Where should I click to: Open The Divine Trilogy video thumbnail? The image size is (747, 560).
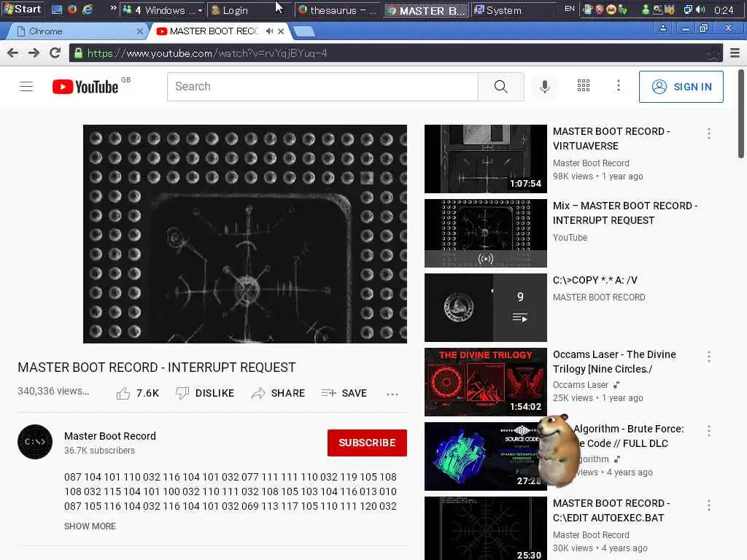pos(485,382)
